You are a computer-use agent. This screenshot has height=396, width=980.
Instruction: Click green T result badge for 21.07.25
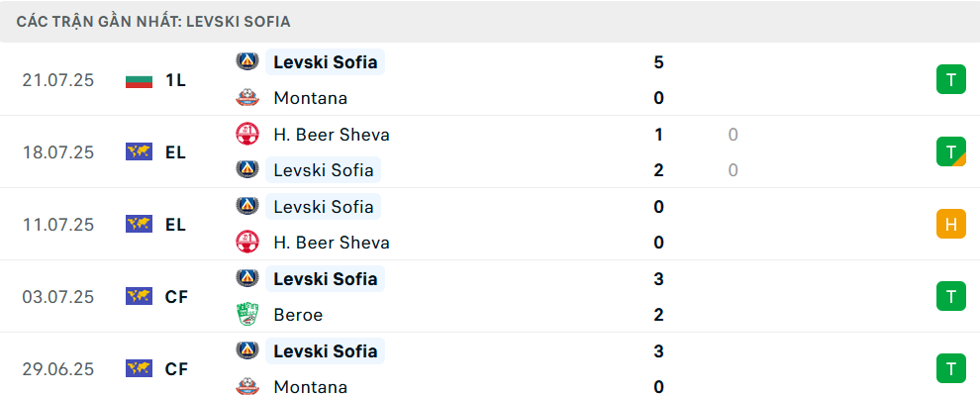[x=950, y=79]
